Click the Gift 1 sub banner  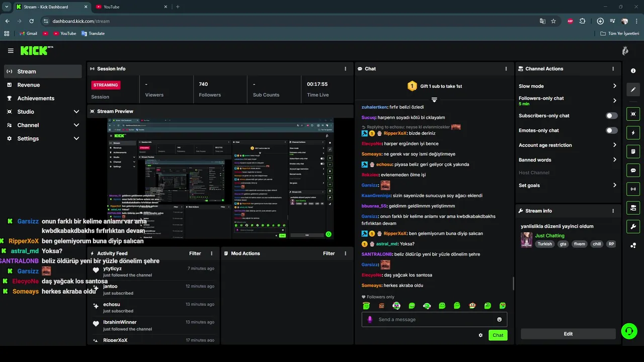[434, 86]
